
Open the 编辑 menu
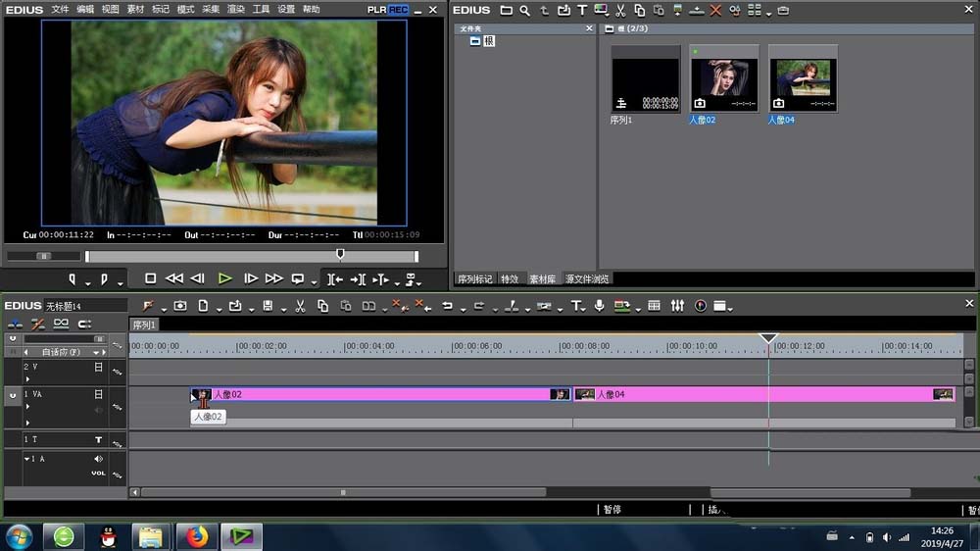[85, 10]
